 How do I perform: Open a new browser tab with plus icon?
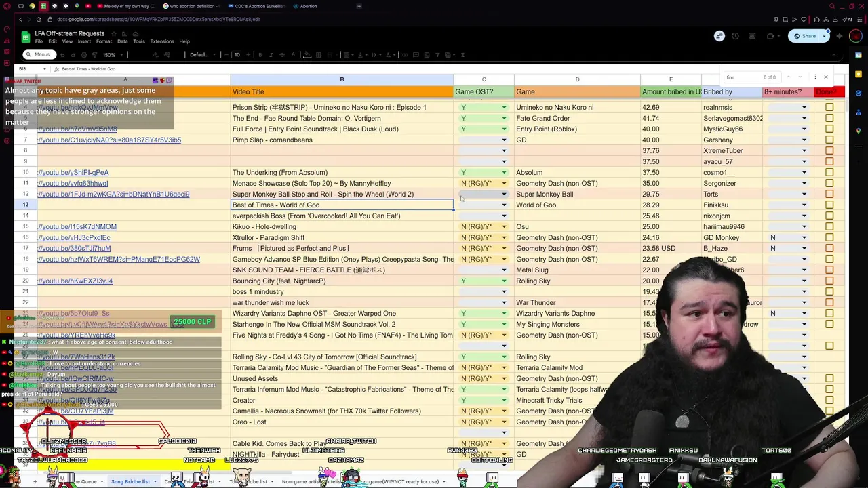359,6
